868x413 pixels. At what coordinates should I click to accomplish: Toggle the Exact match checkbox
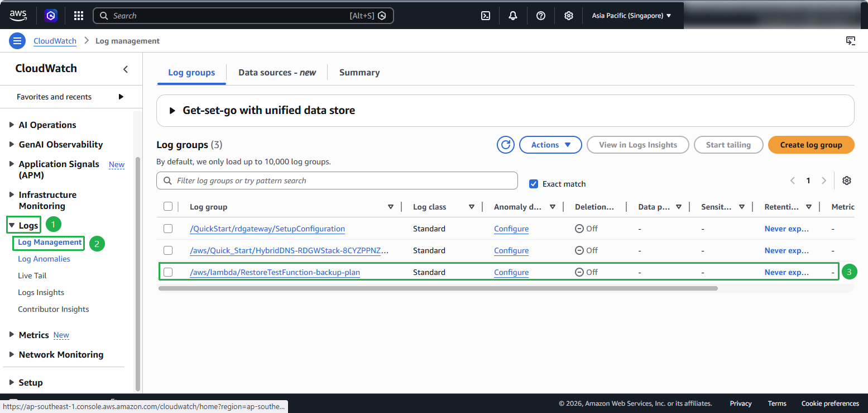pyautogui.click(x=534, y=183)
